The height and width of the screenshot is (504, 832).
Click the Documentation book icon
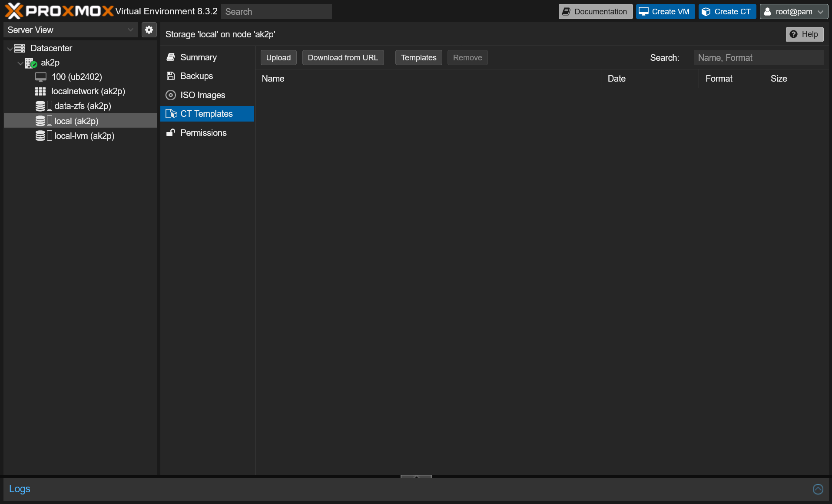coord(567,11)
